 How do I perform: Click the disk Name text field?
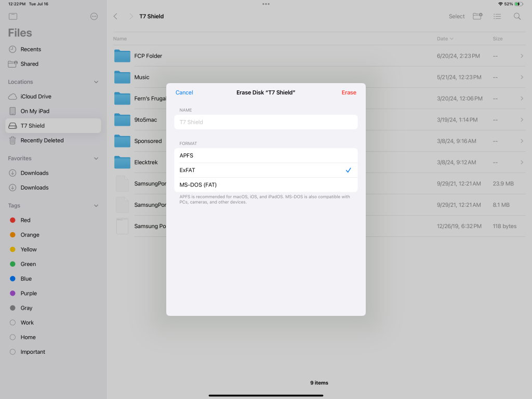(x=265, y=122)
